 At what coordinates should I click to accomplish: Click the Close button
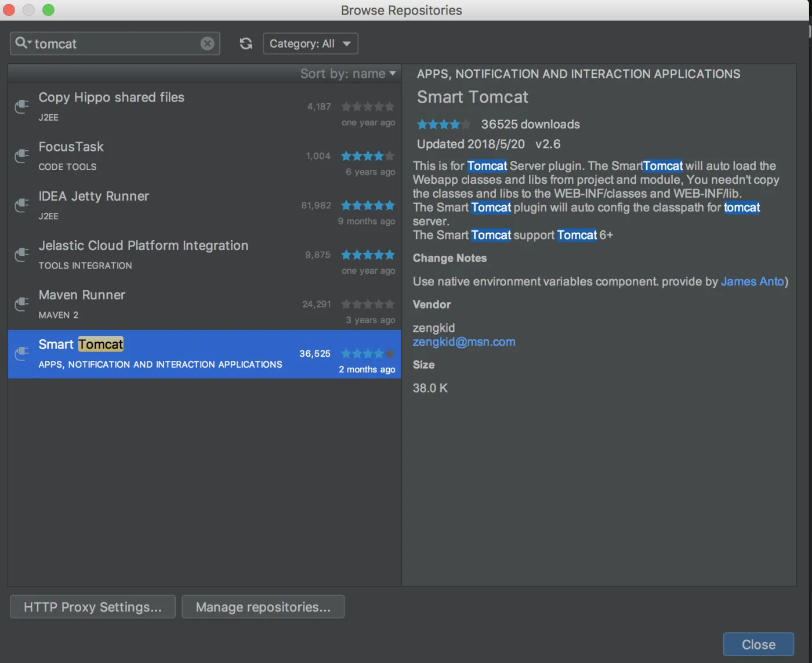pyautogui.click(x=759, y=644)
